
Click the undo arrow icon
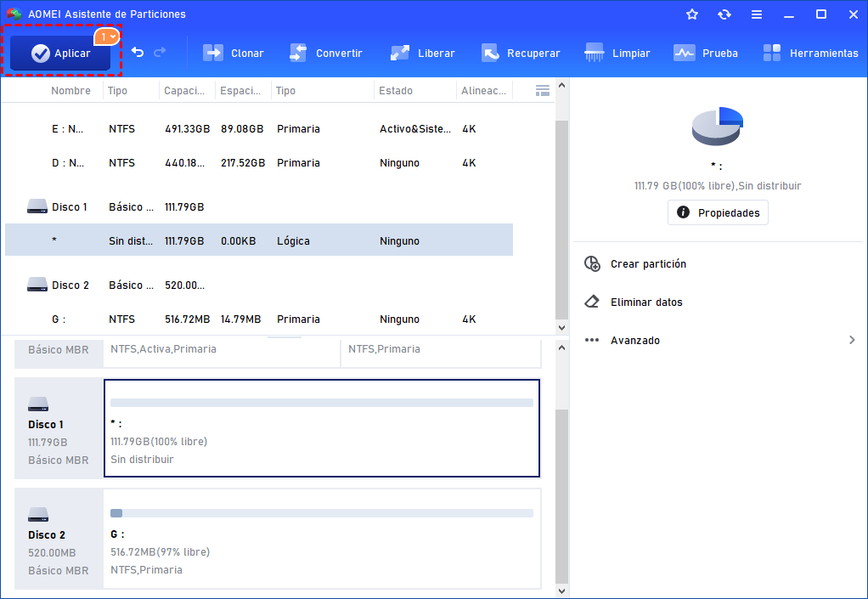tap(138, 53)
